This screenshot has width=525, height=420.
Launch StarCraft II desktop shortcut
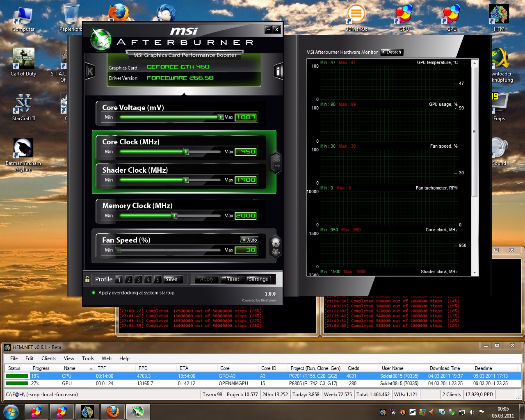pyautogui.click(x=23, y=107)
